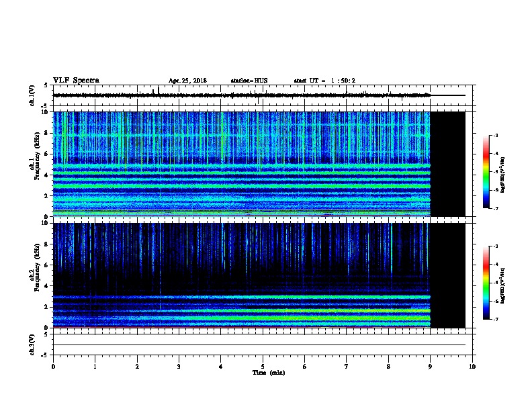The width and height of the screenshot is (532, 411).
Task: Click time axis tick label '10'
Action: [x=472, y=366]
